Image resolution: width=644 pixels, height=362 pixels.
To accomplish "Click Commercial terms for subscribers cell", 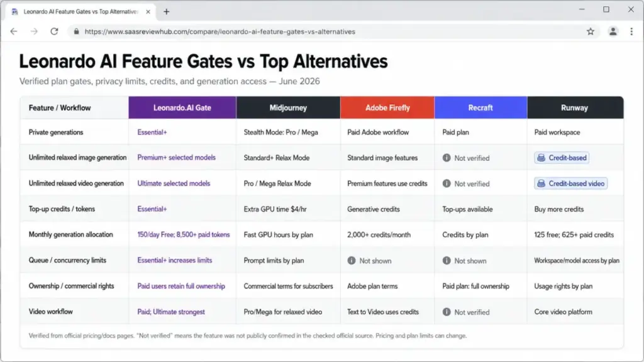I will pos(288,286).
